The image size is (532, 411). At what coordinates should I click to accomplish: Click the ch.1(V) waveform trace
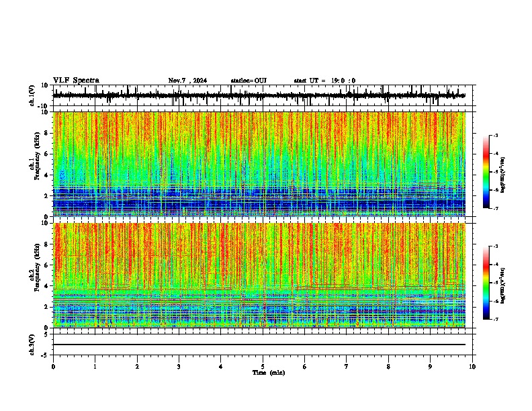[x=259, y=95]
